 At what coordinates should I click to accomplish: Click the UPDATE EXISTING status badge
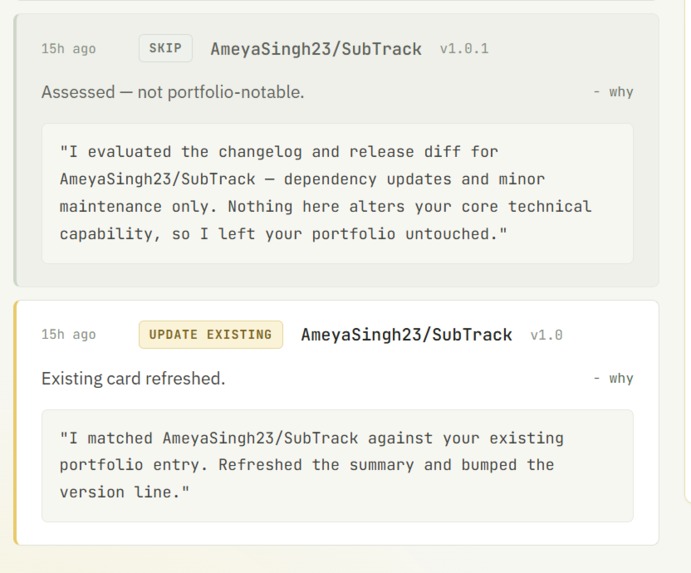(x=211, y=335)
